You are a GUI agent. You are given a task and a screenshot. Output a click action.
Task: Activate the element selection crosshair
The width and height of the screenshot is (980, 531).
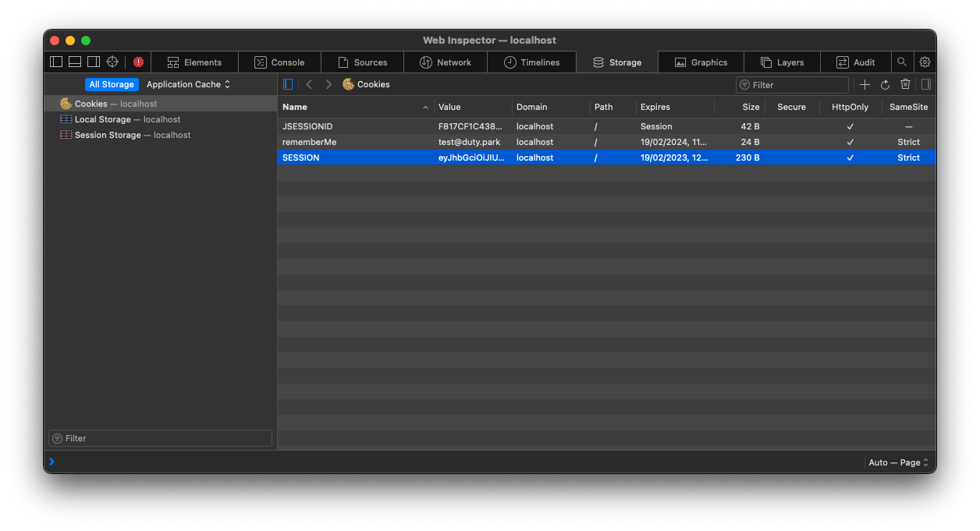(x=112, y=62)
